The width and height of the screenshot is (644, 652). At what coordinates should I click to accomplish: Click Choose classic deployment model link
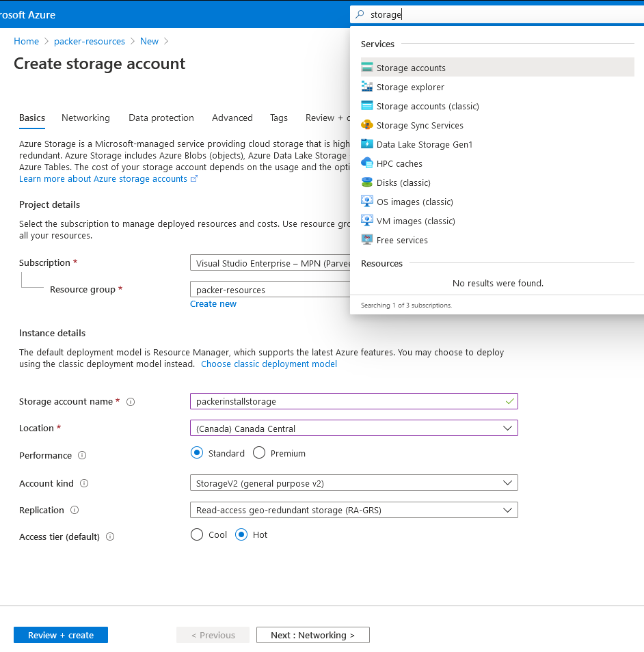[x=269, y=364]
